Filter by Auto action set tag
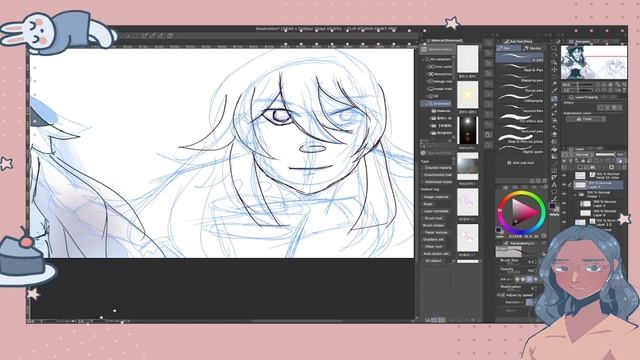Viewport: 640px width, 360px height. click(x=436, y=254)
